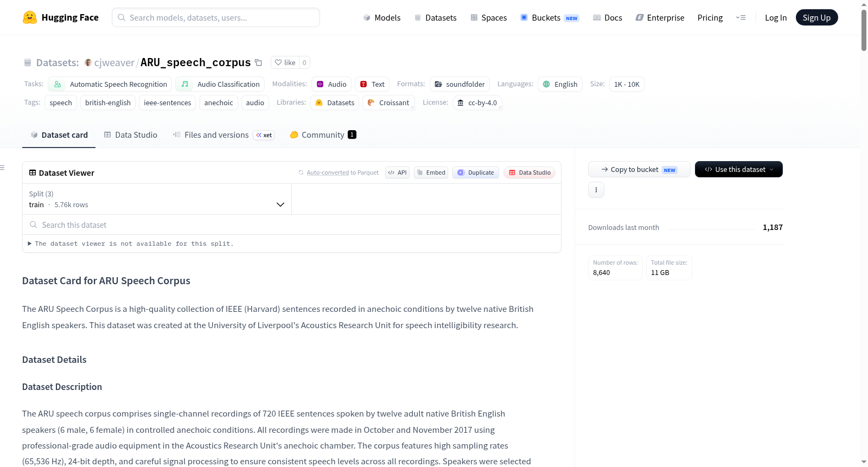Click the English language tag

coord(560,84)
